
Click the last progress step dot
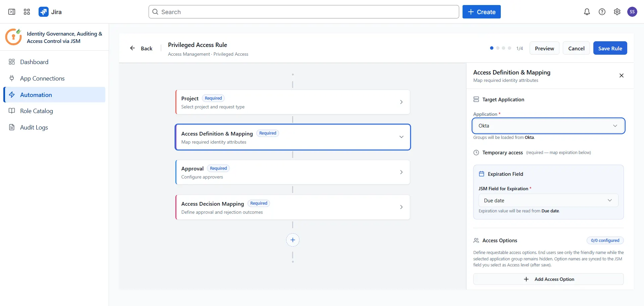click(x=509, y=48)
